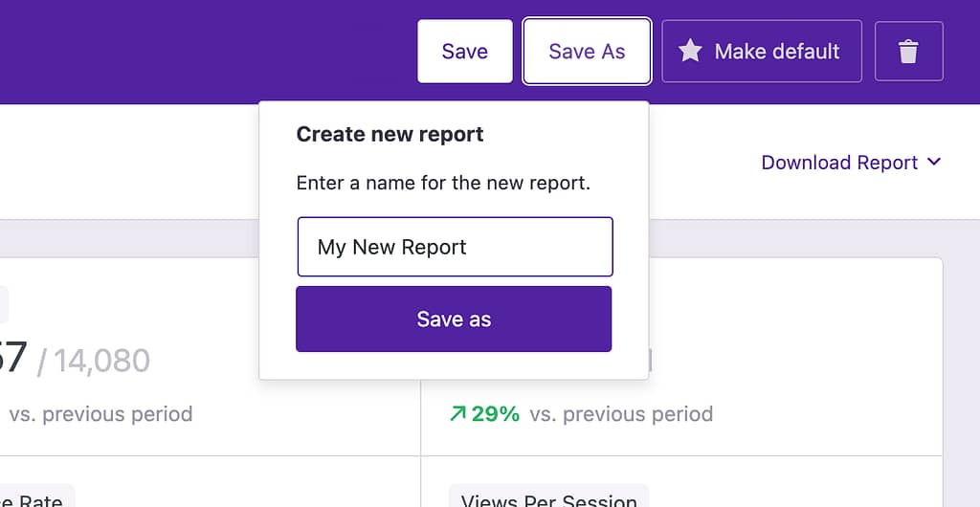Screen dimensions: 980x507
Task: Open the Download Report dropdown
Action: (x=839, y=163)
